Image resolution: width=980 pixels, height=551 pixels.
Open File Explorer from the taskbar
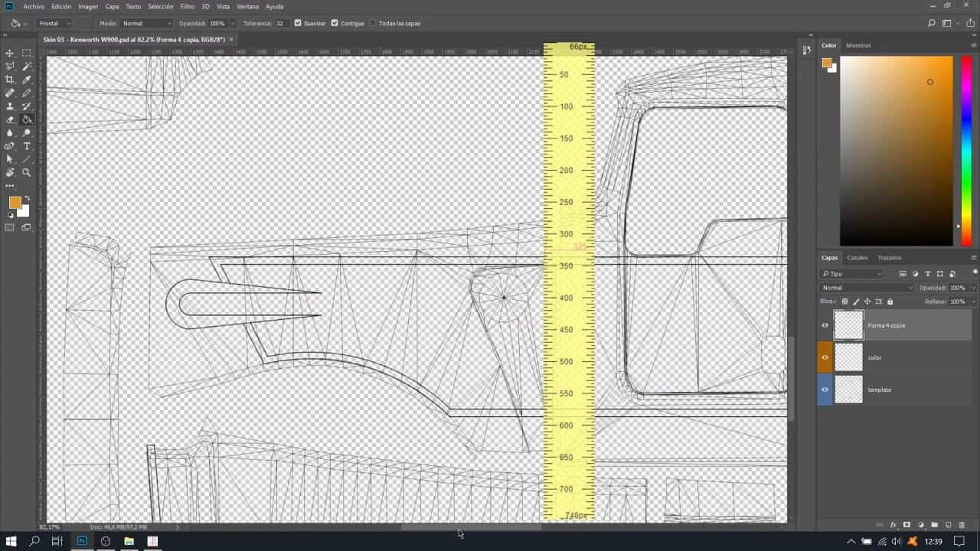(129, 541)
